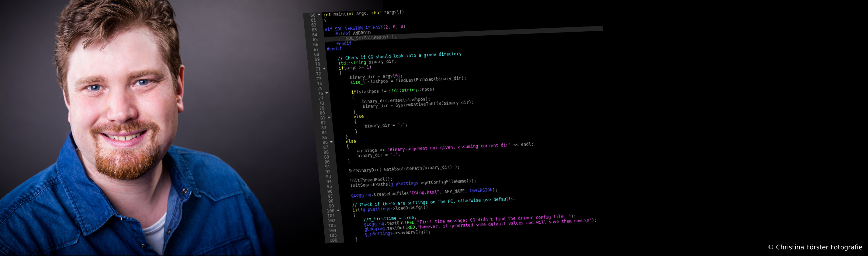Screen dimensions: 868x256
Task: Click the 'binary_dir = argv[0];' line
Action: 376,77
